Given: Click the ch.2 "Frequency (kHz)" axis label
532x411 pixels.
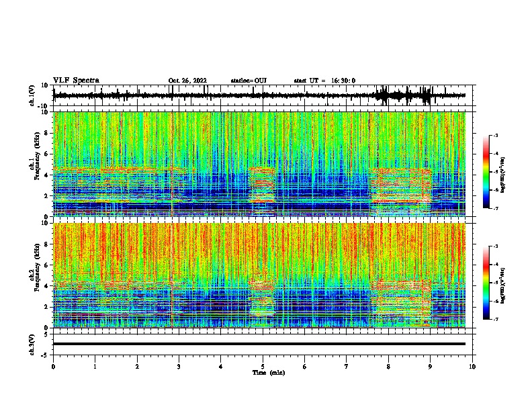Looking at the screenshot, I should coord(37,267).
